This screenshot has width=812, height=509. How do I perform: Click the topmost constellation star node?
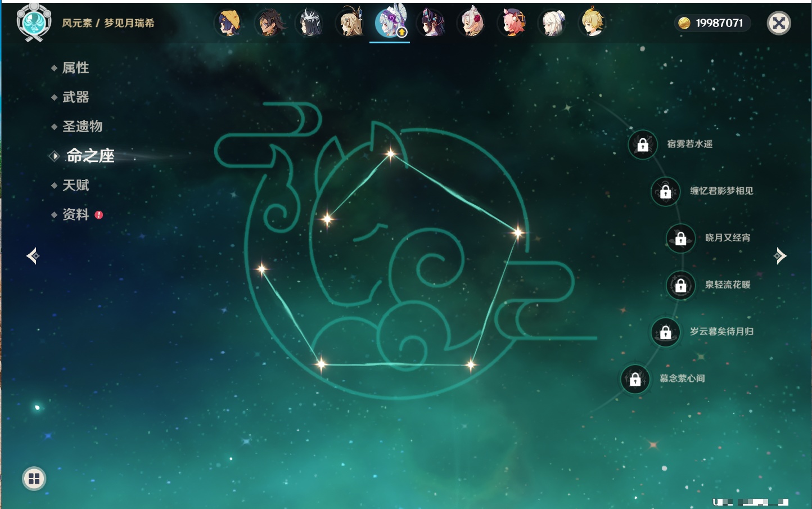(x=390, y=154)
